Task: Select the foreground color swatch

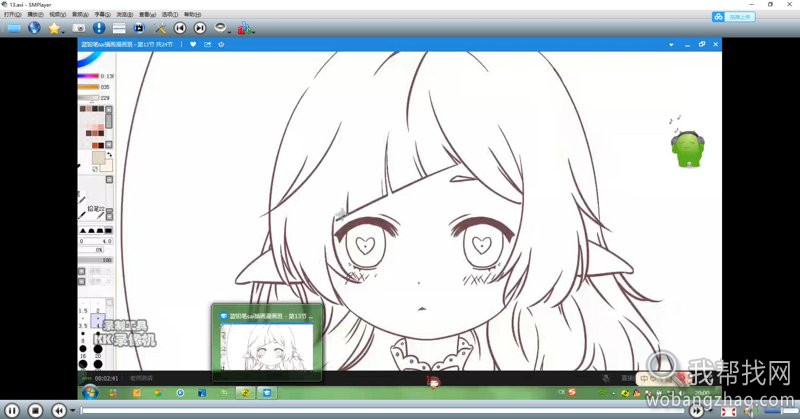Action: coord(98,158)
